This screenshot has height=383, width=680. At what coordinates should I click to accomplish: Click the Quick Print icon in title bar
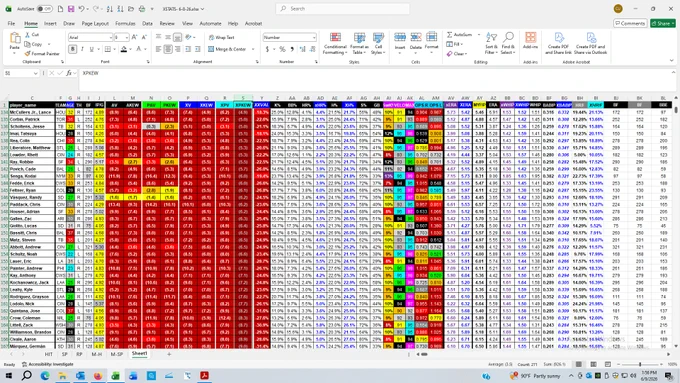pyautogui.click(x=142, y=9)
